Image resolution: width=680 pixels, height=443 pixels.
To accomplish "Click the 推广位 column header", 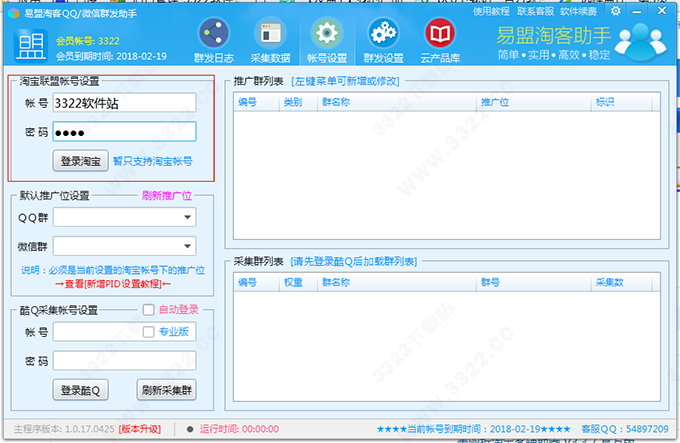I will pyautogui.click(x=533, y=102).
